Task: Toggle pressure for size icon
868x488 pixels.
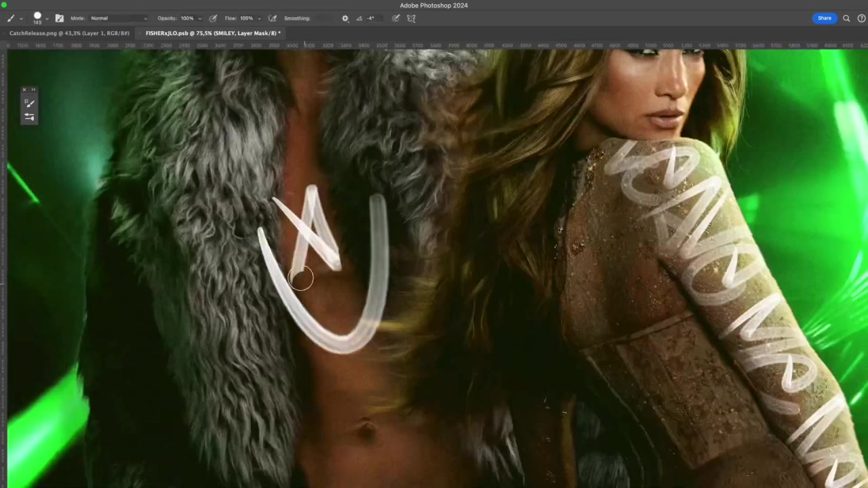Action: 396,18
